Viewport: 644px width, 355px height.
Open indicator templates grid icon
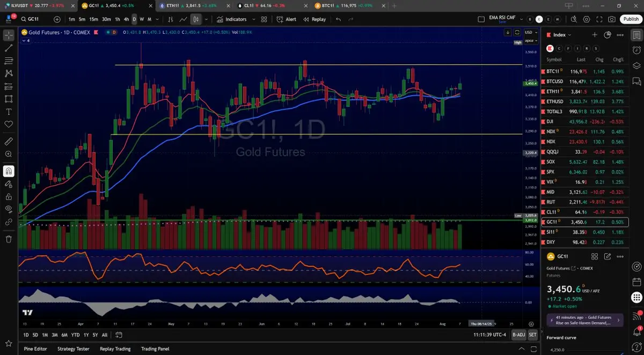(x=264, y=19)
